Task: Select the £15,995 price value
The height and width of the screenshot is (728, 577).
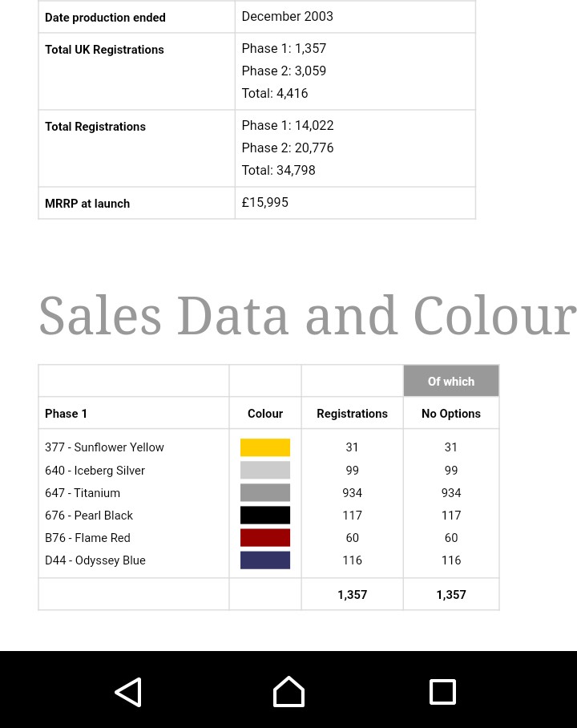Action: 265,203
